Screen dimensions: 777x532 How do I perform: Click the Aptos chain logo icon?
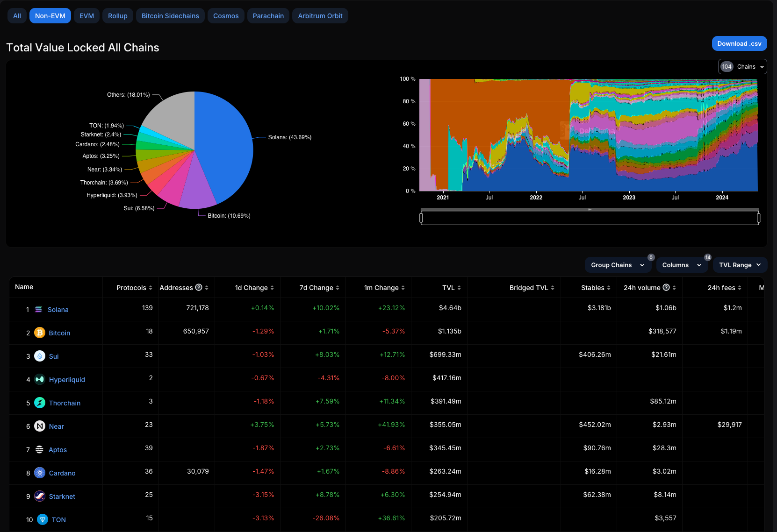tap(39, 449)
